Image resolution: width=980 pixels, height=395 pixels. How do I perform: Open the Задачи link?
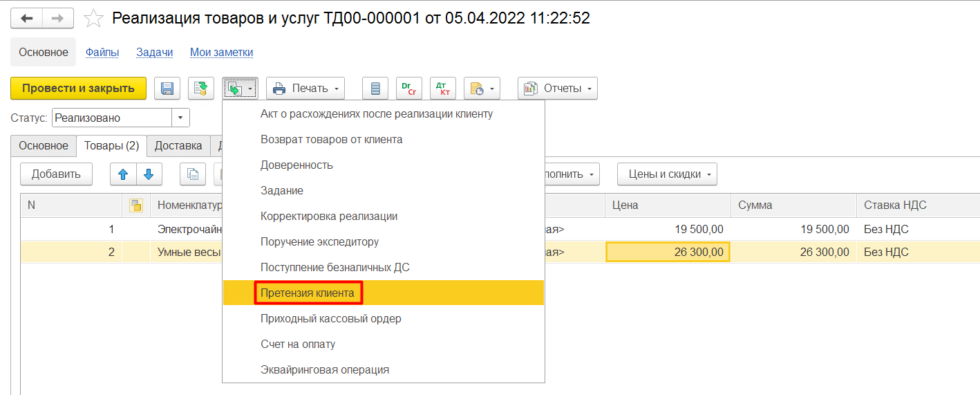click(155, 52)
